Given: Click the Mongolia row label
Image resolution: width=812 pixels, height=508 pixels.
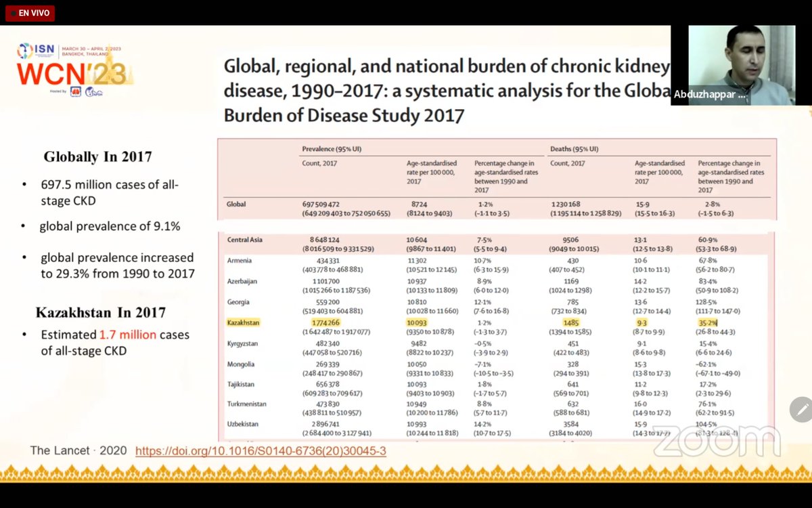Looking at the screenshot, I should click(241, 364).
